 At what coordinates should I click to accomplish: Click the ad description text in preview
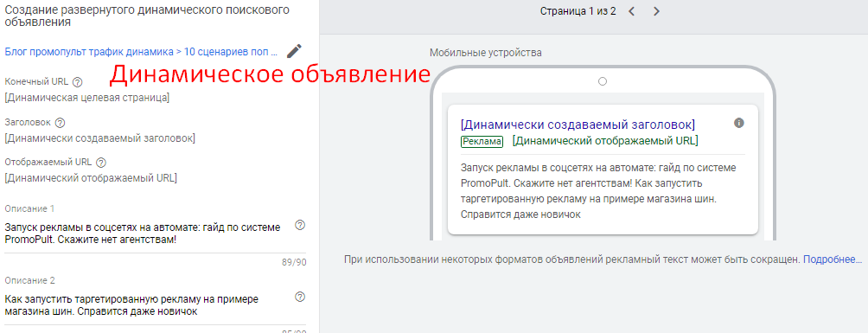coord(598,190)
